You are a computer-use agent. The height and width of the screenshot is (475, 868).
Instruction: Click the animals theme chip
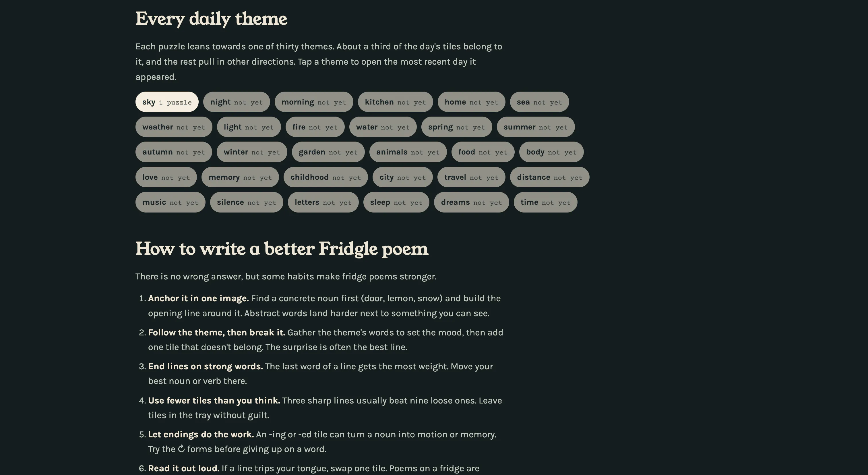pos(408,152)
